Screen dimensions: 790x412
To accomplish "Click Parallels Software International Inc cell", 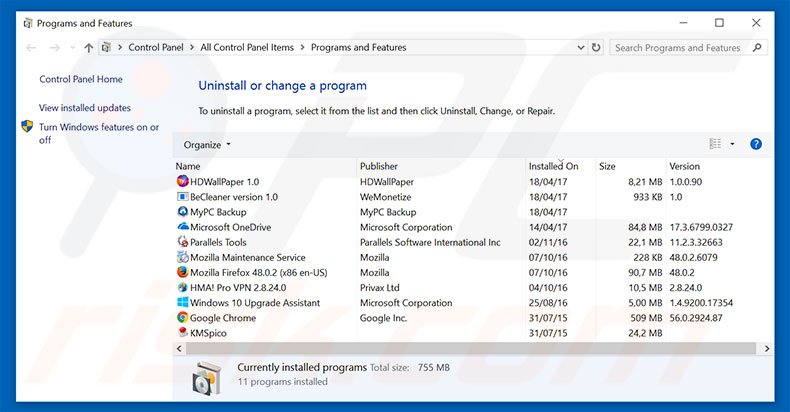I will pyautogui.click(x=430, y=242).
